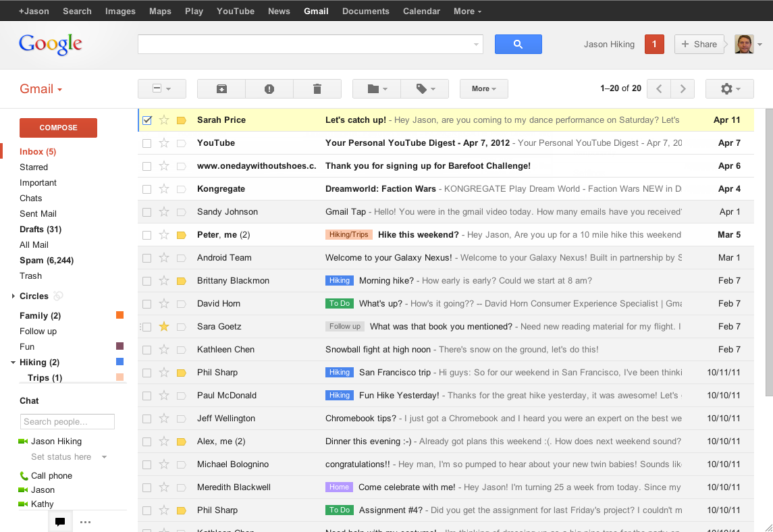This screenshot has height=532, width=773.
Task: Open the Inbox (5) folder
Action: tap(38, 151)
